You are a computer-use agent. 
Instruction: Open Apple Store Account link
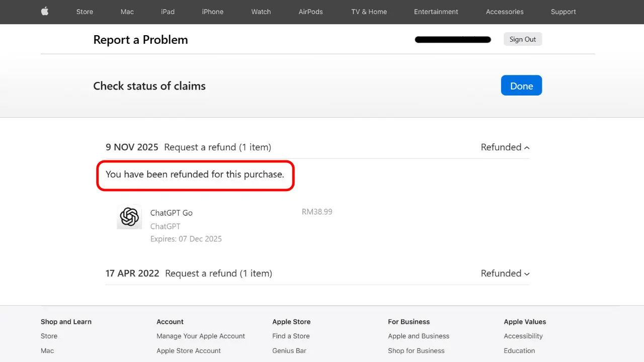tap(188, 350)
